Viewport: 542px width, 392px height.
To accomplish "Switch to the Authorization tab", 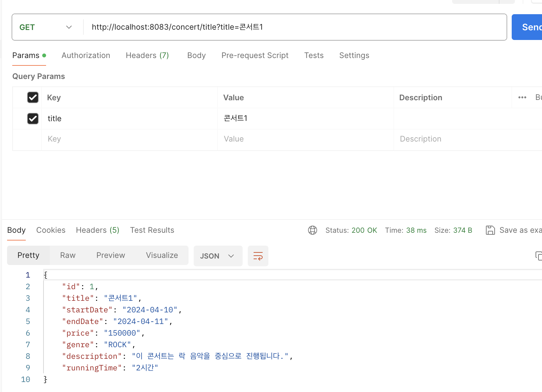I will pyautogui.click(x=86, y=55).
